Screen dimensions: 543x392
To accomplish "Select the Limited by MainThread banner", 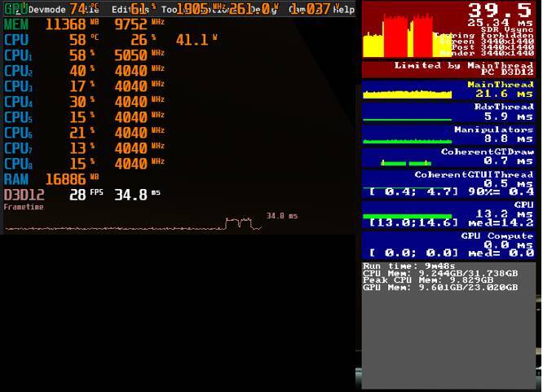I will point(448,68).
